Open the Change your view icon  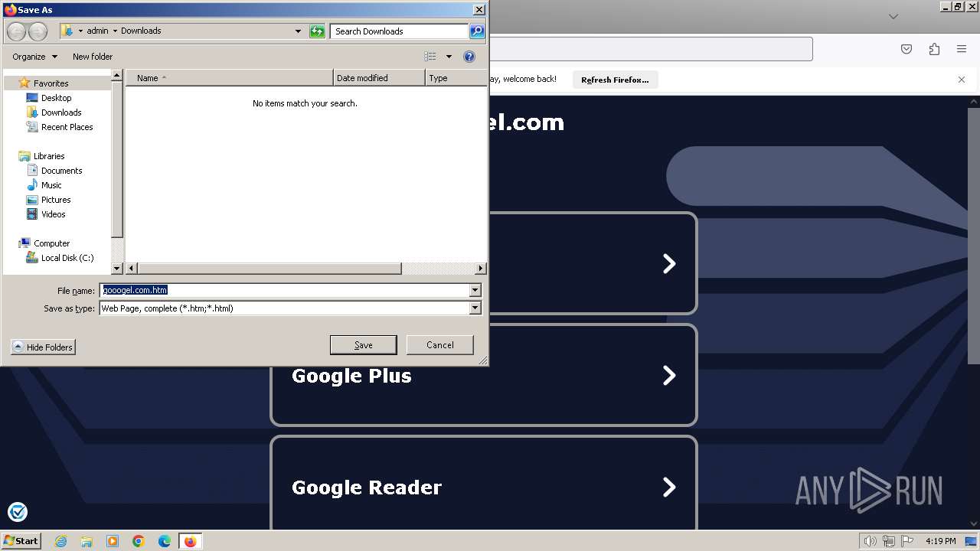click(x=430, y=57)
